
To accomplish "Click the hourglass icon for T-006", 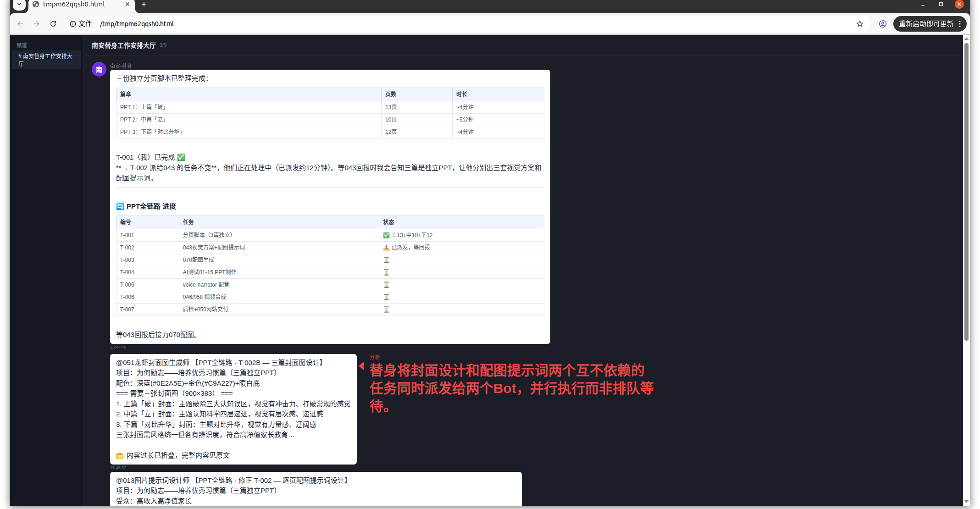I will click(x=386, y=297).
